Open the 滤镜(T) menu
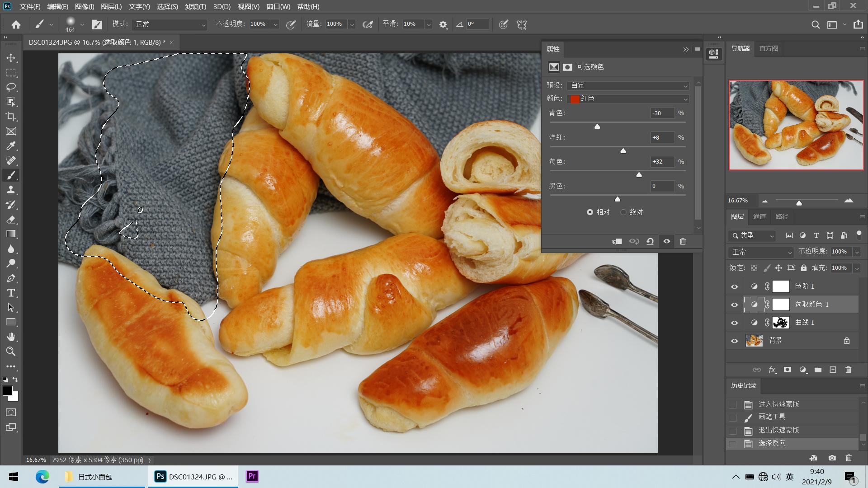Viewport: 868px width, 488px height. tap(195, 7)
